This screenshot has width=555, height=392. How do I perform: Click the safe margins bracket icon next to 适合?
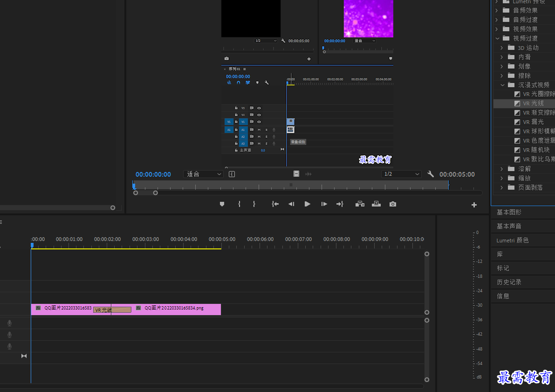tap(232, 174)
